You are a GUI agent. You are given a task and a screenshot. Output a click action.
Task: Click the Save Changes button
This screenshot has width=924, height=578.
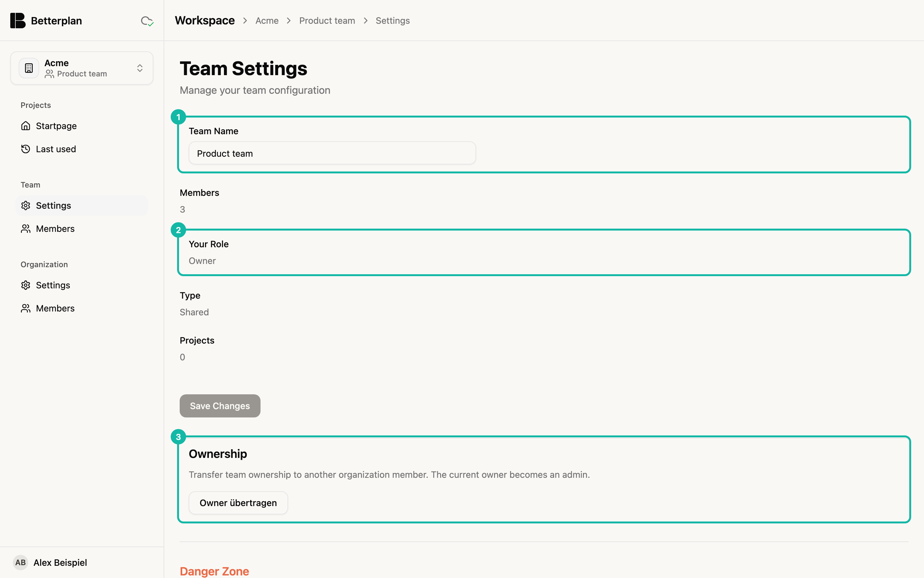pos(220,406)
